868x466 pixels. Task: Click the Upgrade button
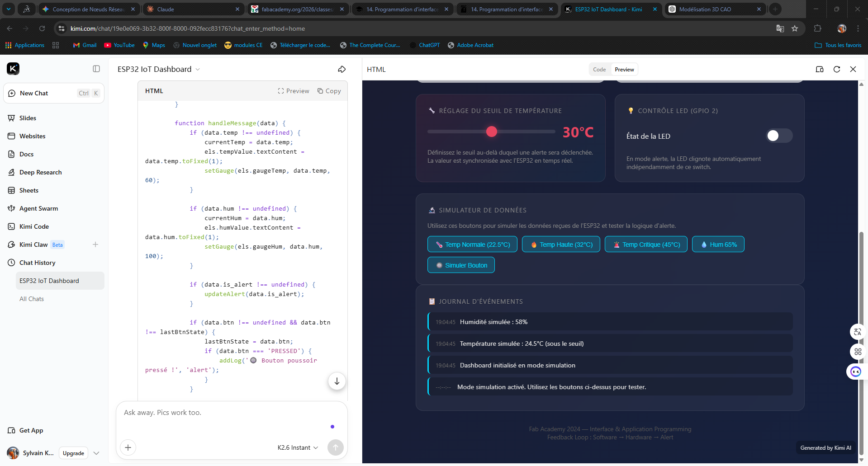coord(73,453)
